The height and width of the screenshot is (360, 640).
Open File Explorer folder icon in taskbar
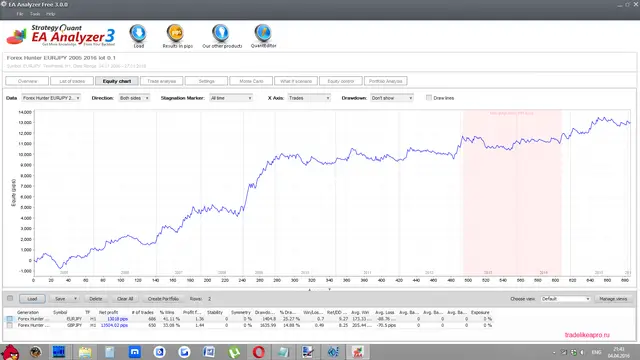(x=85, y=352)
